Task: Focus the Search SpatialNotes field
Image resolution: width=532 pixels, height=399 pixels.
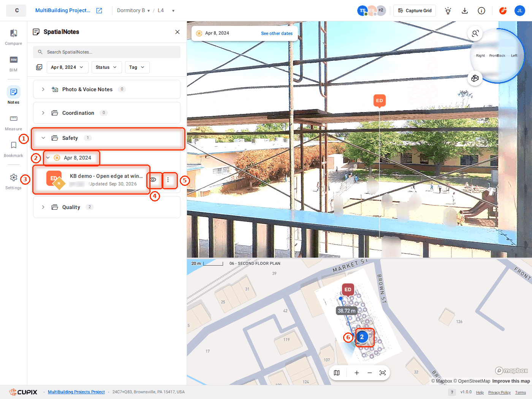Action: tap(107, 52)
